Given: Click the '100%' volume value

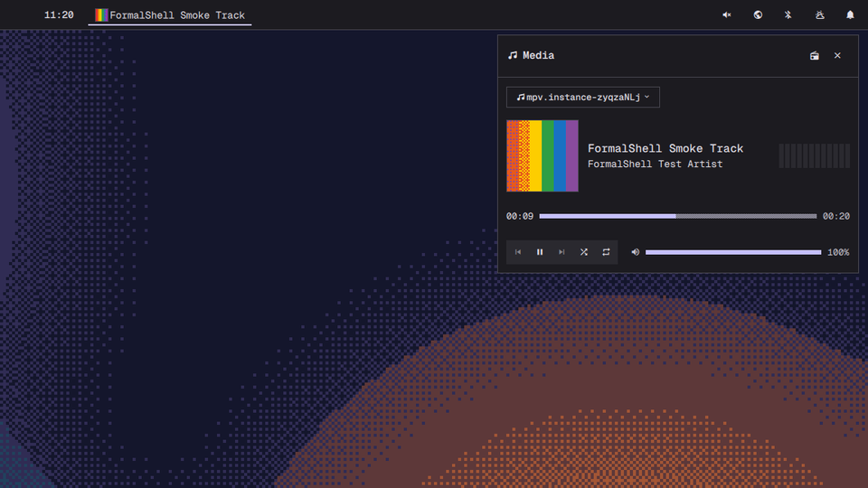Looking at the screenshot, I should point(838,252).
